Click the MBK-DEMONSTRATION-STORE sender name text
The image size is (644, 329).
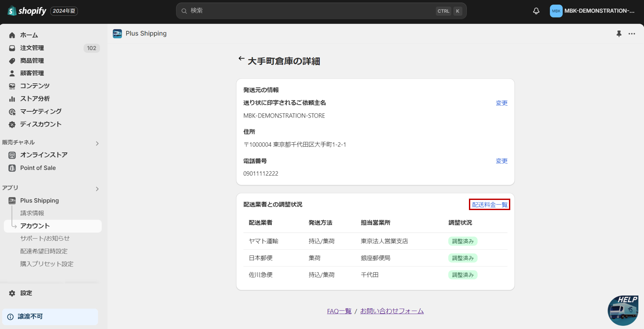coord(284,115)
